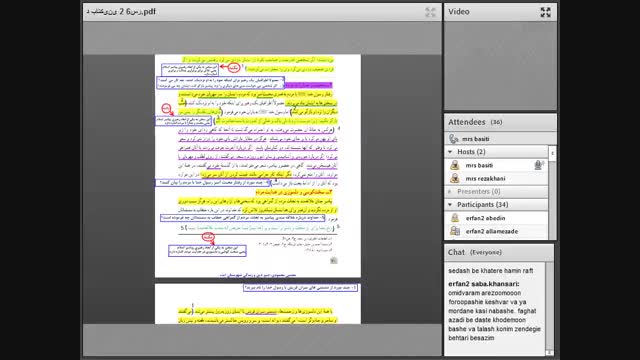
Task: Select erfan2 abedin in Participants list
Action: pos(485,218)
